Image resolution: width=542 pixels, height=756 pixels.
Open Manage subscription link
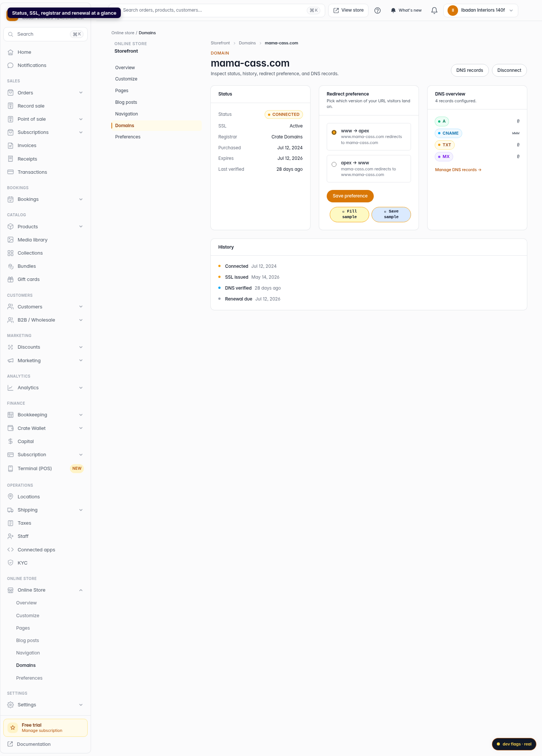pos(42,730)
